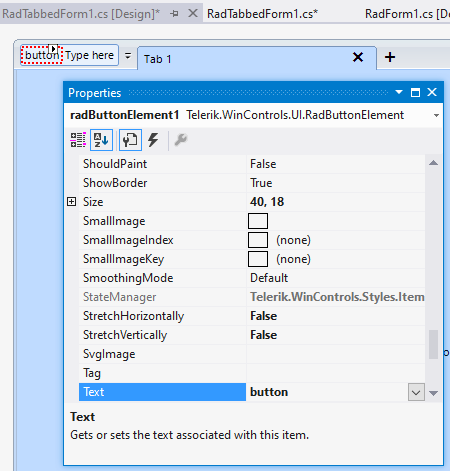Open the Properties window position menu arrow
This screenshot has height=471, width=450.
click(x=399, y=92)
